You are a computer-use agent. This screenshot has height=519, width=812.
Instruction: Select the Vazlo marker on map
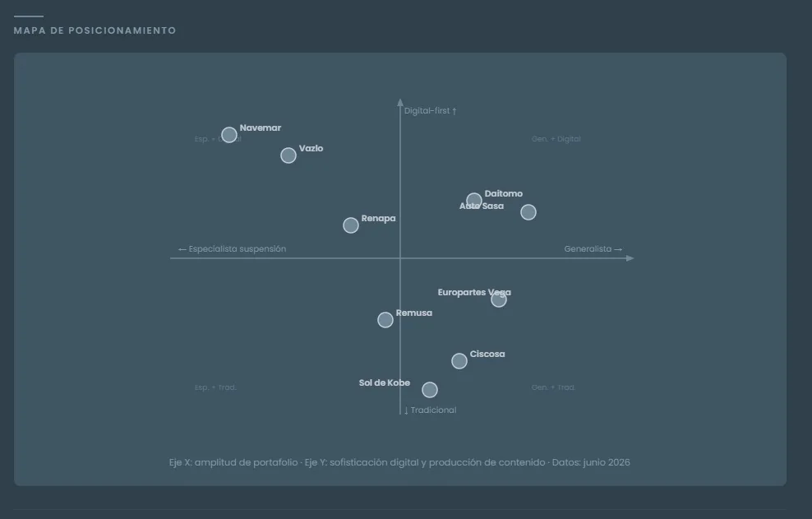(288, 155)
